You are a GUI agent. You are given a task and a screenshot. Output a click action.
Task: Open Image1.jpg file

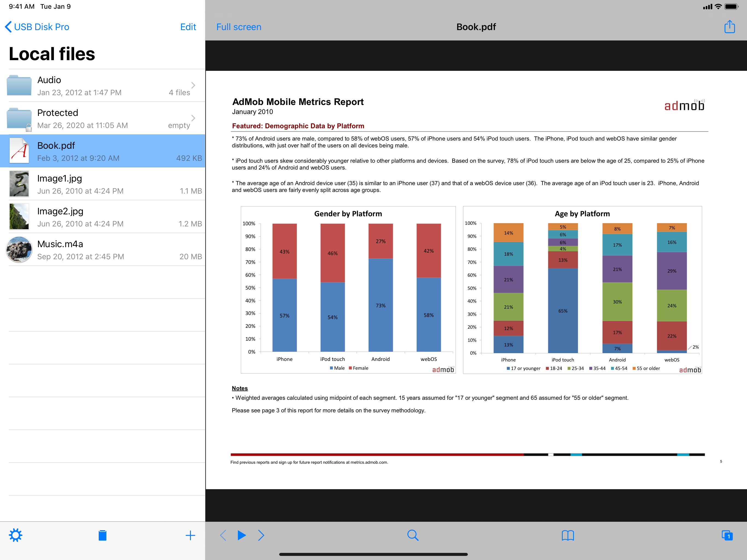pyautogui.click(x=103, y=184)
